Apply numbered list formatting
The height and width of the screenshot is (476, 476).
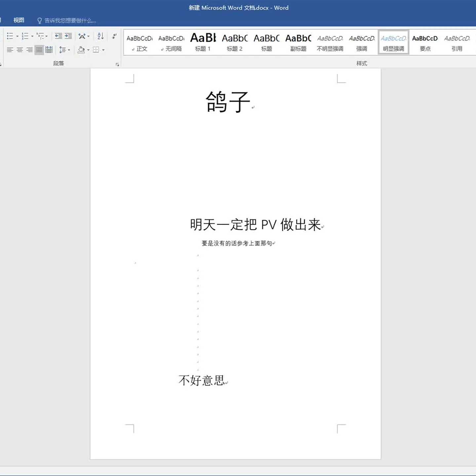pyautogui.click(x=25, y=36)
